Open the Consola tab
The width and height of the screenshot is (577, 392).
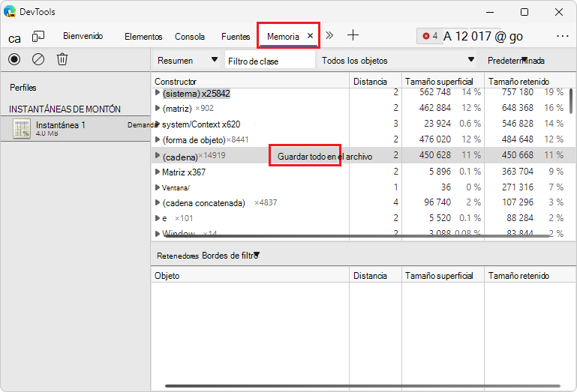point(190,37)
